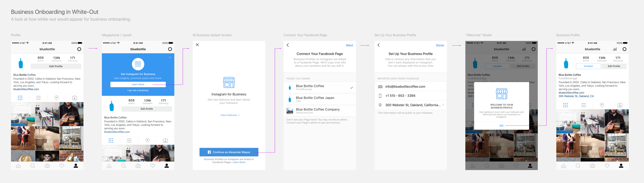Open bluebottlecoffee.com link on Megaphone / Upsell screen
This screenshot has height=183, width=644.
click(117, 132)
